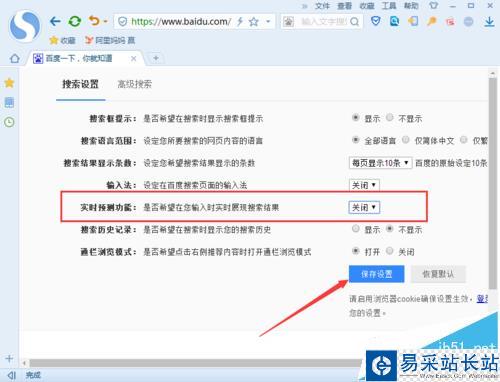Switch to the 高级搜索 tab
Viewport: 500px width, 382px height.
pos(134,84)
